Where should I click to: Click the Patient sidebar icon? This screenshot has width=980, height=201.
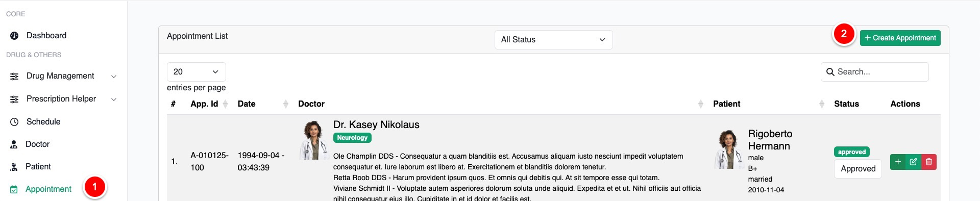point(14,167)
